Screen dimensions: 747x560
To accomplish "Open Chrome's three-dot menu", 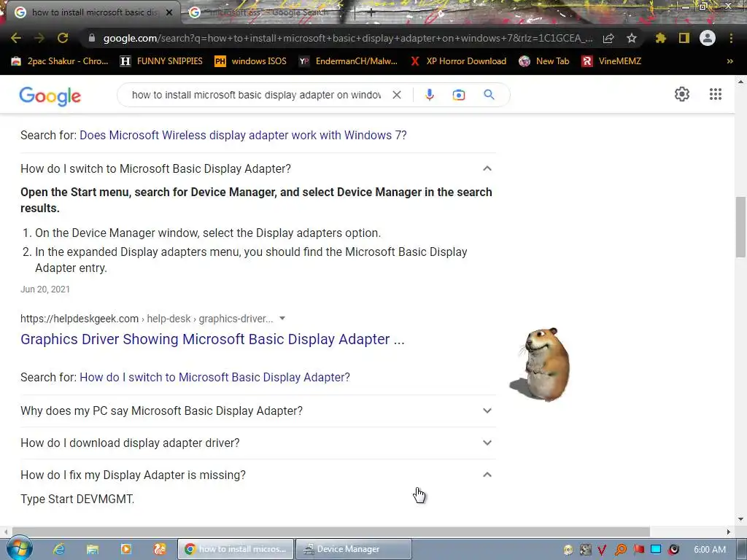I will [731, 38].
